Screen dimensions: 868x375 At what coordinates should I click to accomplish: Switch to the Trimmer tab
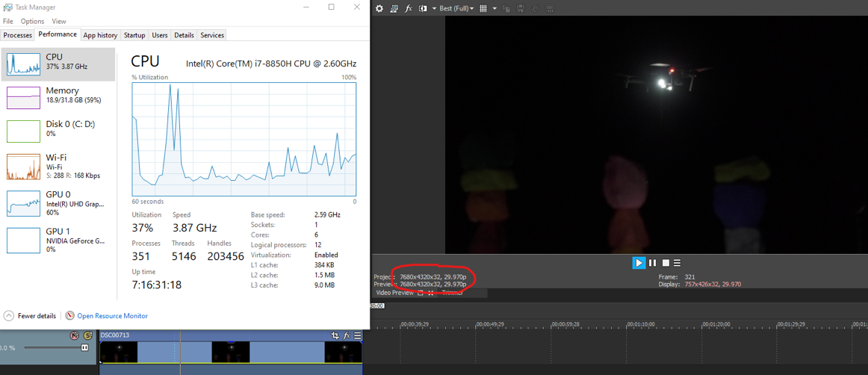click(452, 293)
